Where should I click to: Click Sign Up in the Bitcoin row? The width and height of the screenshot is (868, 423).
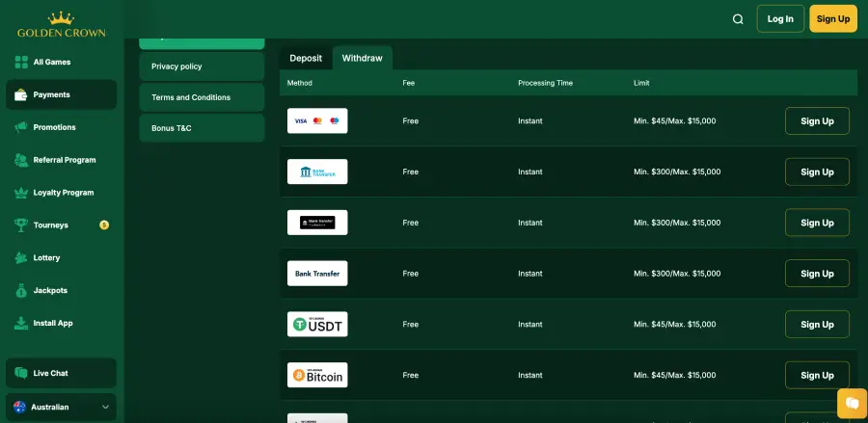(x=817, y=376)
